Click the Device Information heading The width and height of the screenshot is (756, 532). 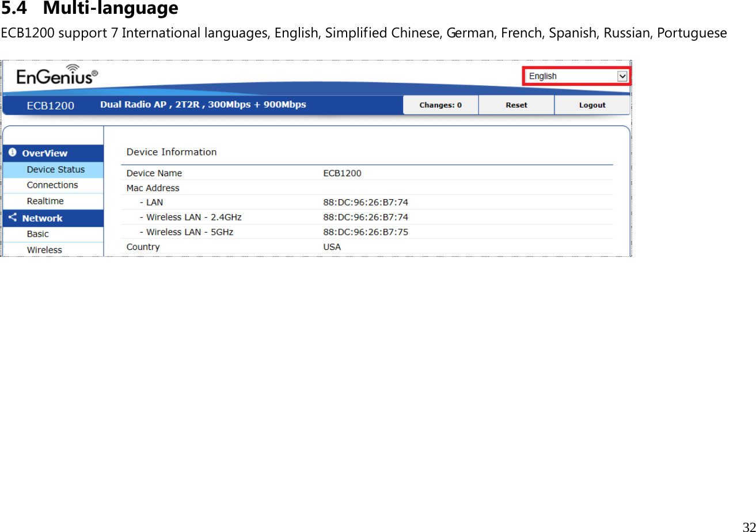[x=172, y=152]
